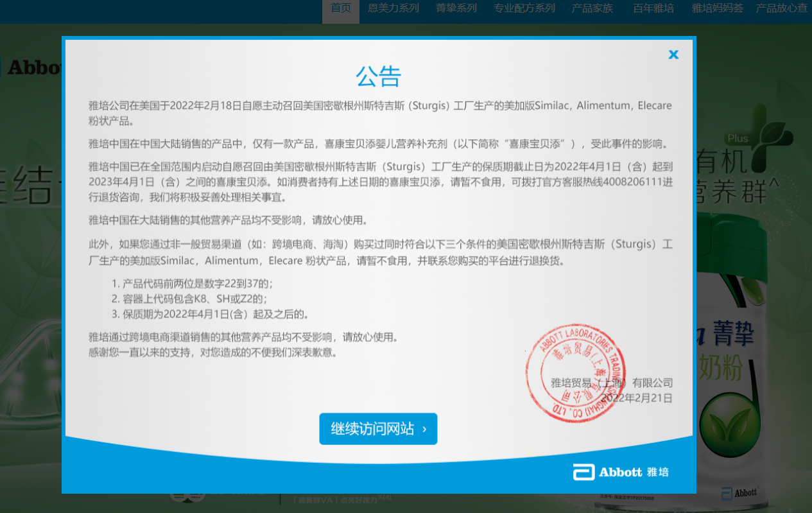
Task: Click the Abbott logo in the page header
Action: tap(32, 67)
